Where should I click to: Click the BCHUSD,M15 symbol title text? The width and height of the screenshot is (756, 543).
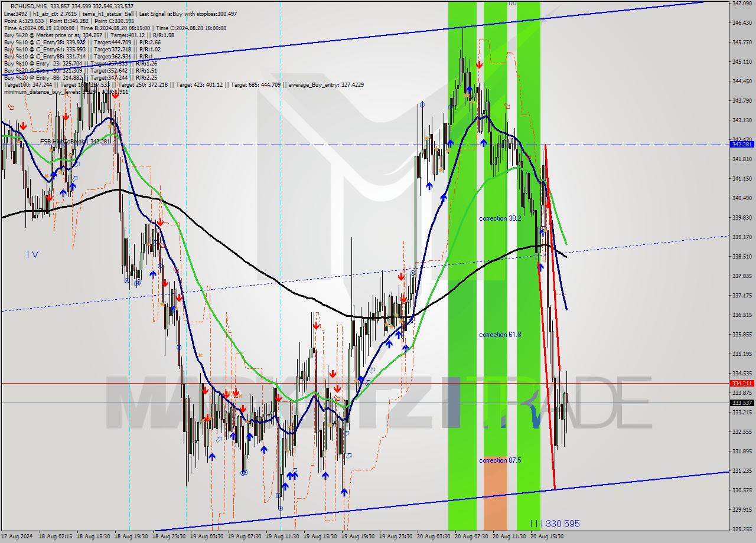click(x=28, y=6)
